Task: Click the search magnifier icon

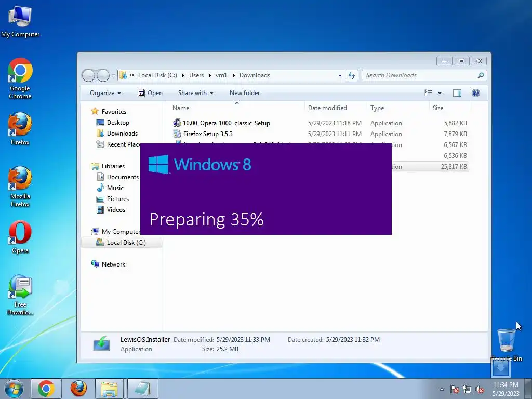Action: (x=481, y=75)
